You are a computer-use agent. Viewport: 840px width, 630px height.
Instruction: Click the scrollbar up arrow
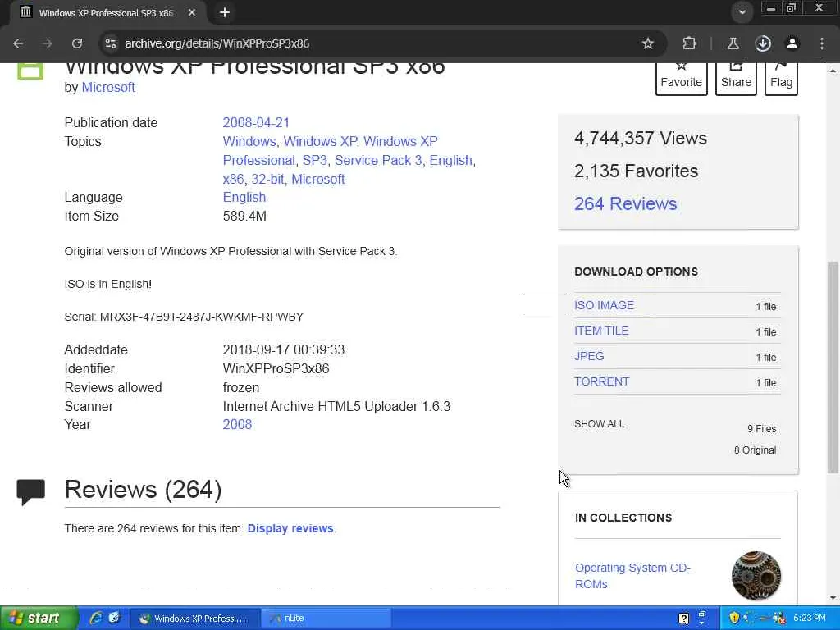click(833, 71)
